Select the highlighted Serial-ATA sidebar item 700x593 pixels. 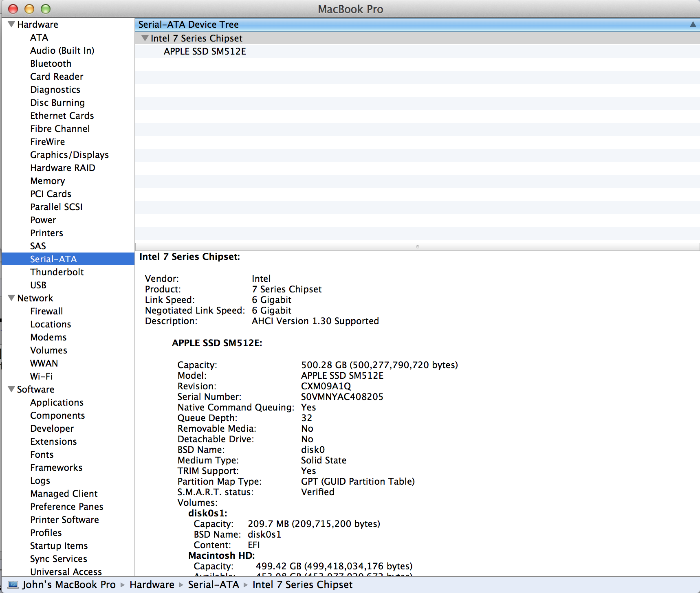click(x=68, y=259)
